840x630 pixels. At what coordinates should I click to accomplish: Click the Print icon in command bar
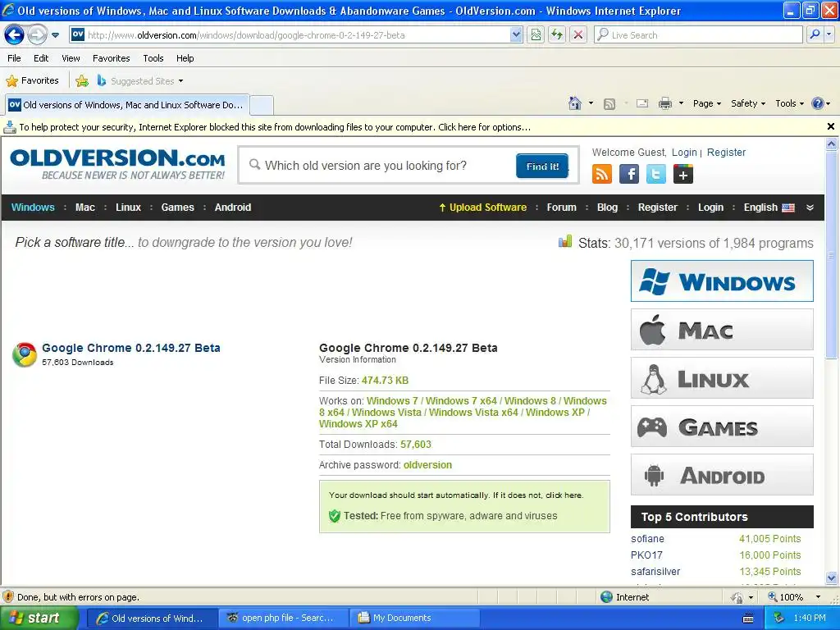[x=664, y=103]
